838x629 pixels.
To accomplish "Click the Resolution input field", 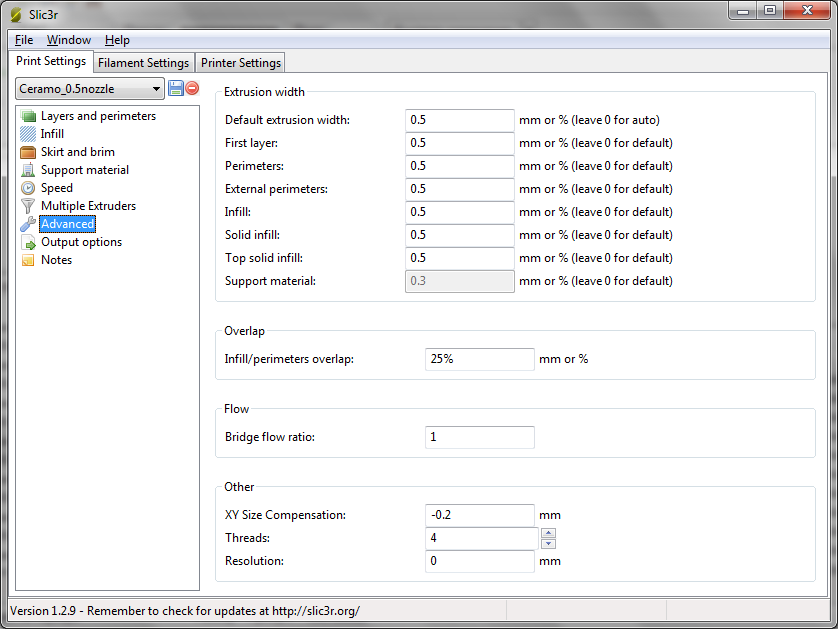I will (480, 561).
